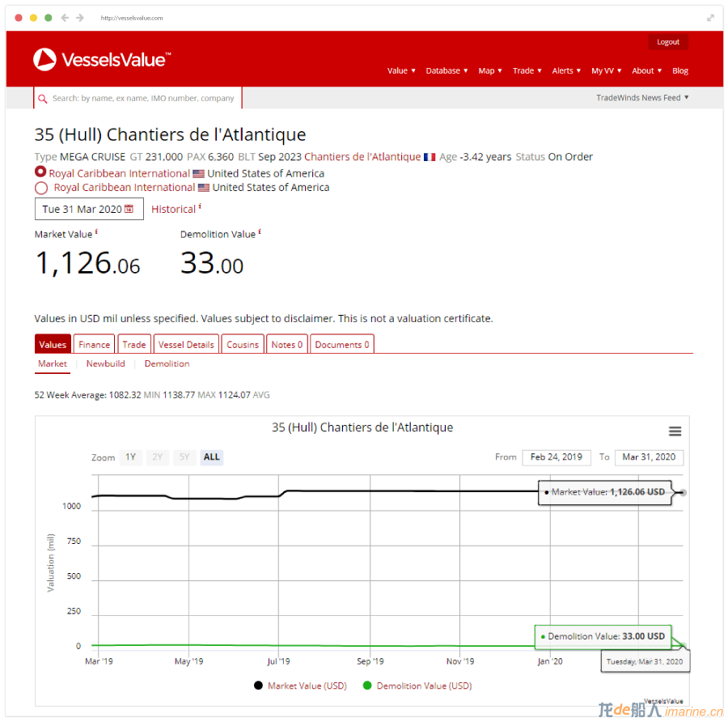Open the calendar icon beside the date
This screenshot has height=722, width=728.
point(129,209)
